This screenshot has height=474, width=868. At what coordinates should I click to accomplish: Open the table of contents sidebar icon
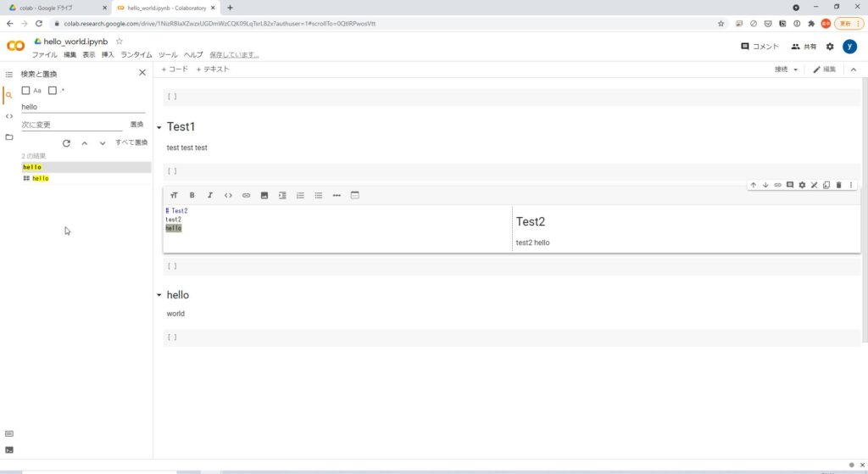8,75
